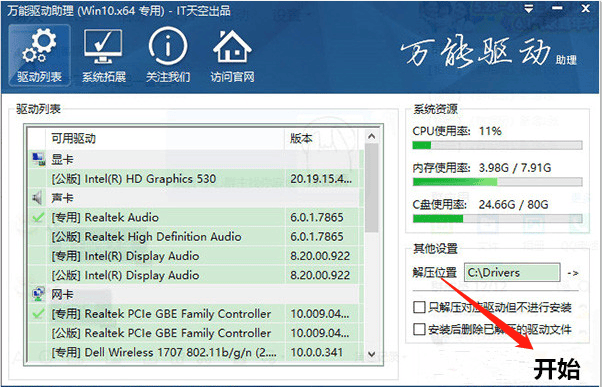The image size is (602, 387).
Task: Click the driver list vertical scrollbar thumb
Action: 371,187
